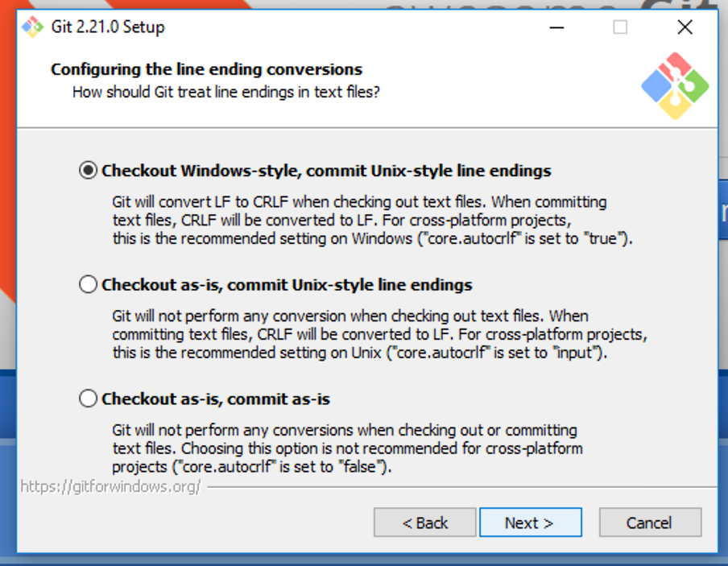The height and width of the screenshot is (566, 728).
Task: Click Back to return to previous step
Action: click(x=424, y=523)
